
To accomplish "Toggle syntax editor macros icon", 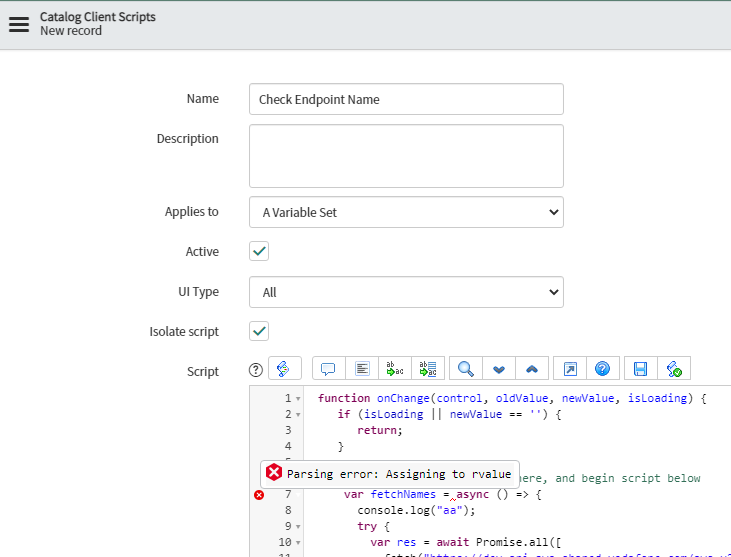I will pos(284,369).
